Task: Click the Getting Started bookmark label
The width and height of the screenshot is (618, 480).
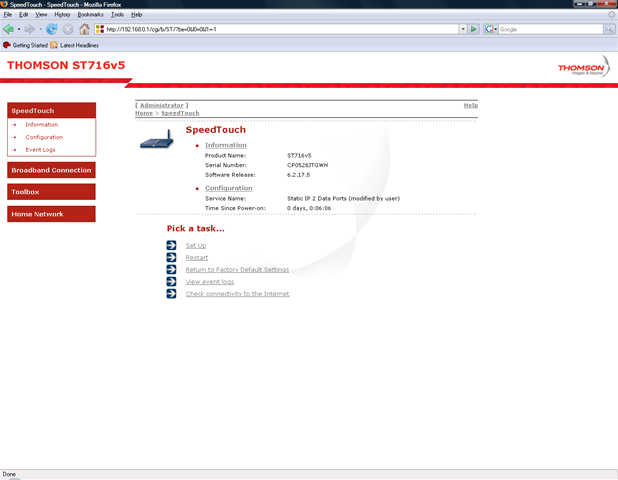Action: 30,45
